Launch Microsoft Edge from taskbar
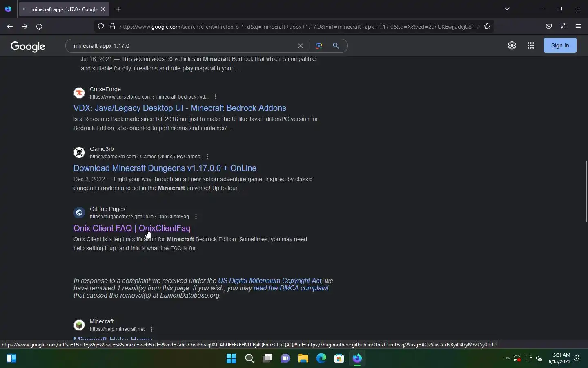588x368 pixels. 321,358
